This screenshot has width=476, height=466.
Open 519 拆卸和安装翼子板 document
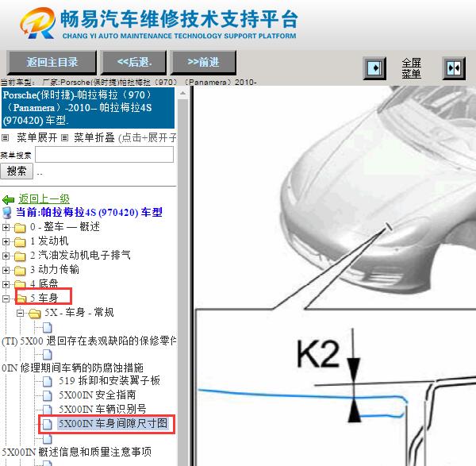pyautogui.click(x=109, y=380)
